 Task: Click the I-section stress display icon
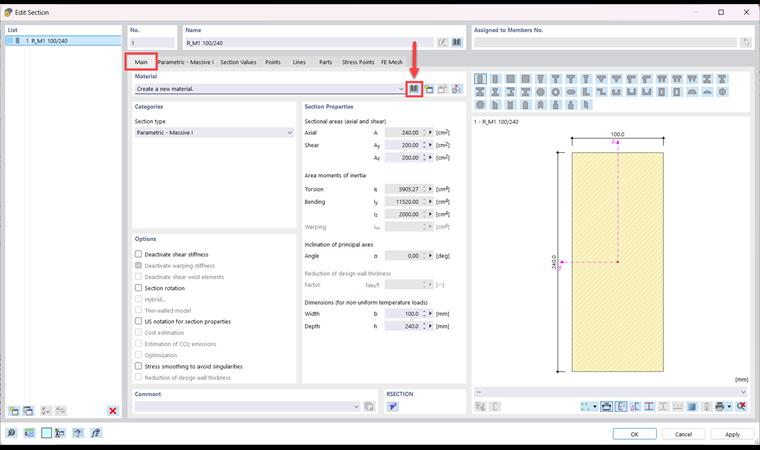tap(649, 406)
